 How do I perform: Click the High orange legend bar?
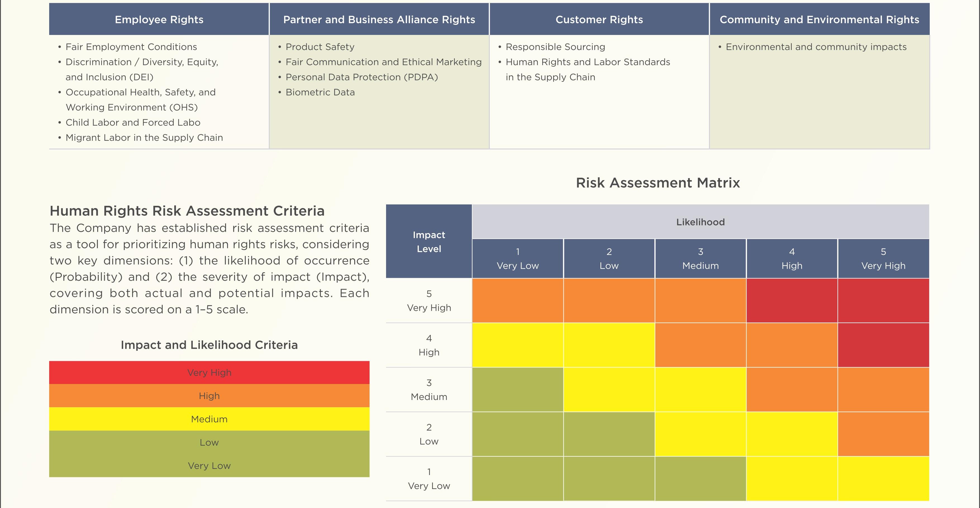click(x=209, y=396)
